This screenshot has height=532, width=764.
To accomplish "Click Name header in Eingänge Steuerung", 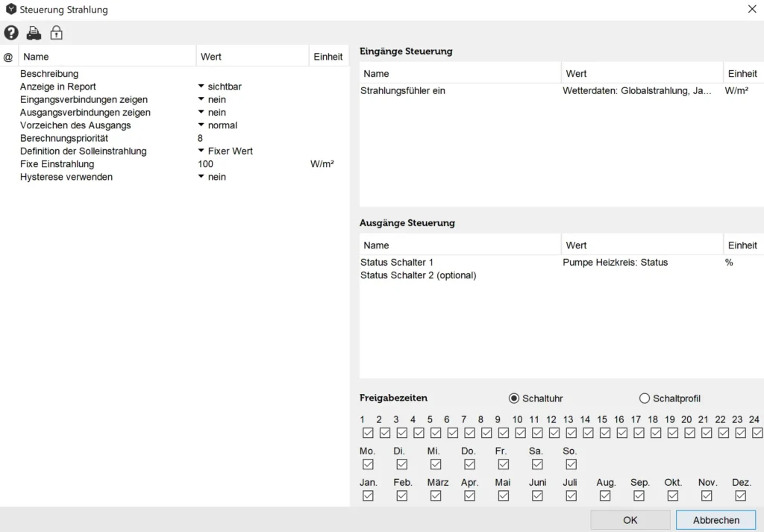I will [460, 74].
